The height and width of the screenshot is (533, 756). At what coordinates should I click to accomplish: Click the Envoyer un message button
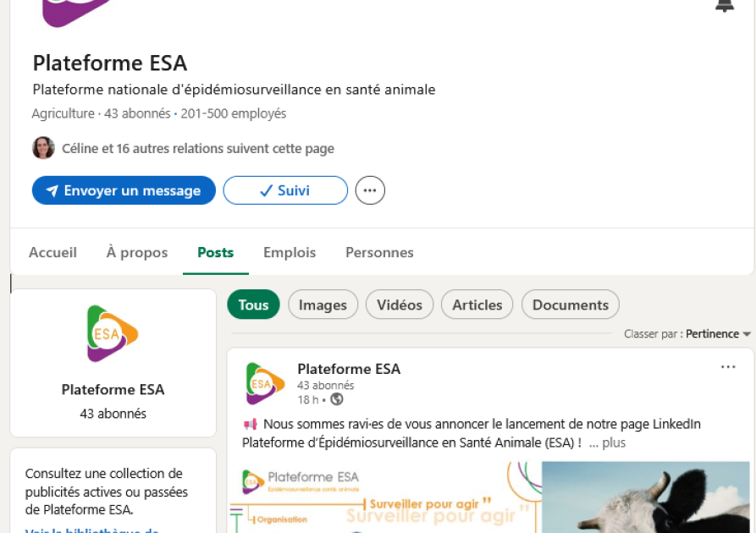tap(124, 190)
